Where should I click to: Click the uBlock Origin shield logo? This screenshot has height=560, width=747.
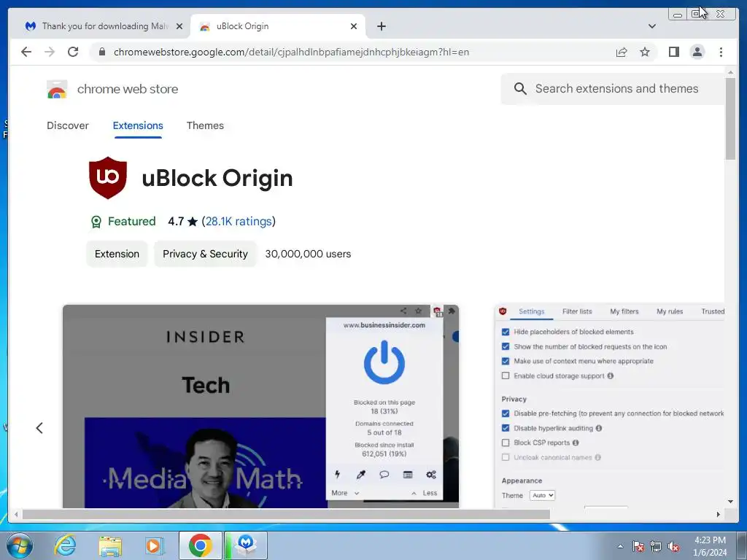click(x=108, y=178)
